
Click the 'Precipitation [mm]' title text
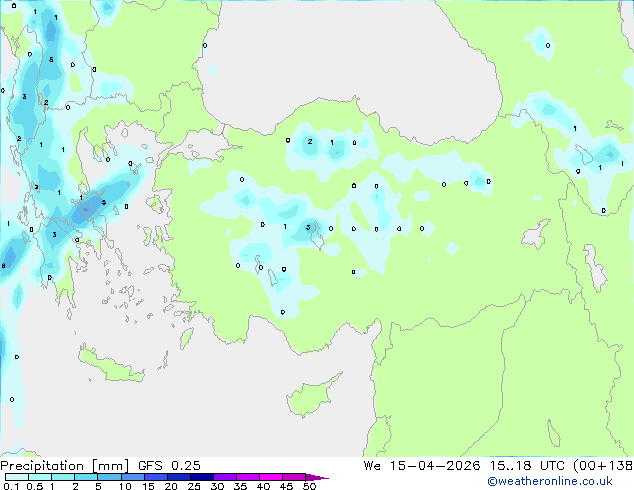click(65, 466)
